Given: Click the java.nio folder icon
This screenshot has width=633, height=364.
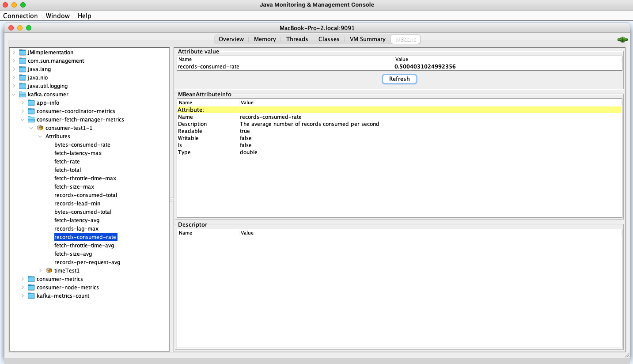Looking at the screenshot, I should (22, 77).
